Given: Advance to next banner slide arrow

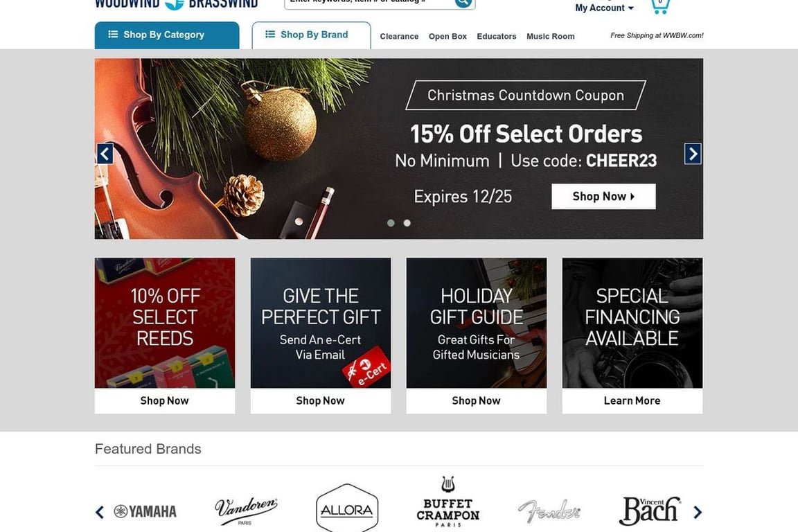Looking at the screenshot, I should 693,154.
